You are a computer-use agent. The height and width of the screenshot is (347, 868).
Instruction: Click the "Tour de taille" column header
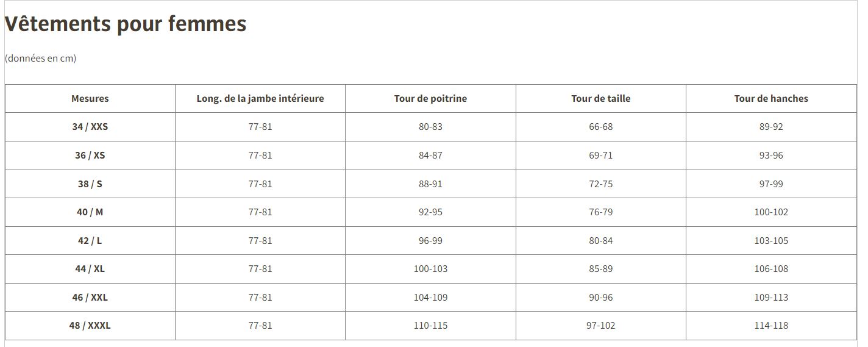coord(600,98)
